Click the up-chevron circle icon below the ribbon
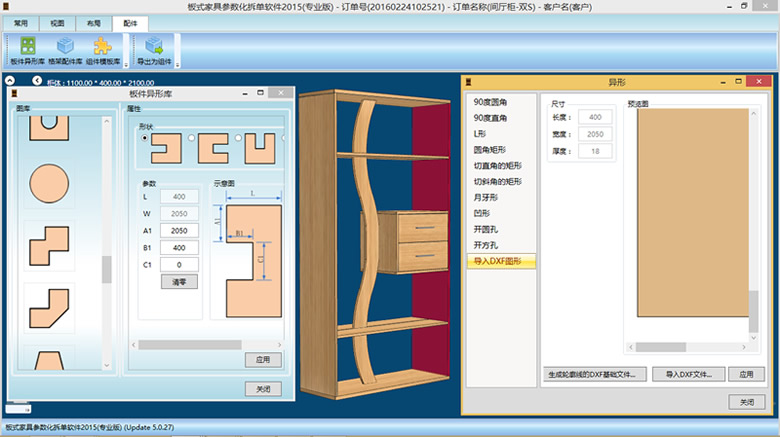The height and width of the screenshot is (437, 780). (9, 80)
